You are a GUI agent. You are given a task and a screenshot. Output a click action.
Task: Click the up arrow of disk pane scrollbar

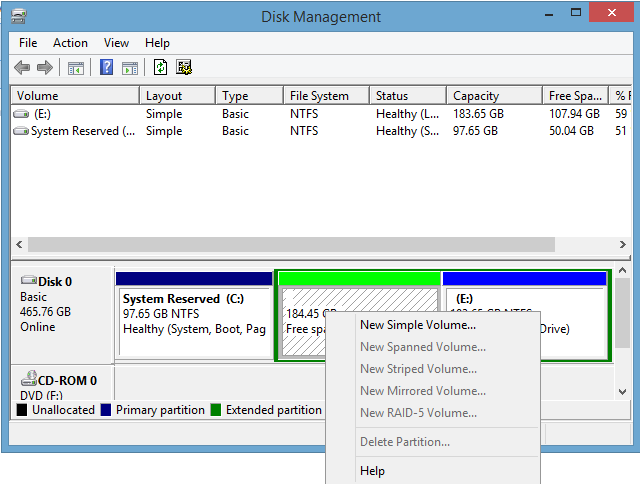click(x=622, y=270)
